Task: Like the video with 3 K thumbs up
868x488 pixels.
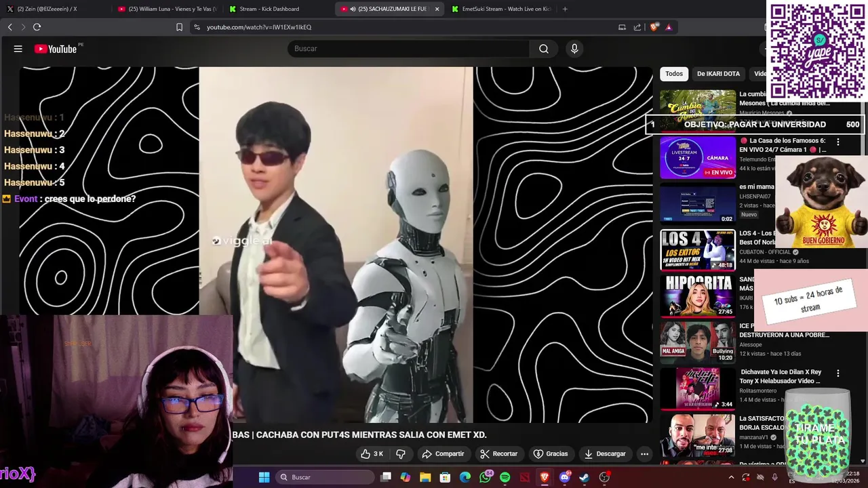Action: [372, 453]
